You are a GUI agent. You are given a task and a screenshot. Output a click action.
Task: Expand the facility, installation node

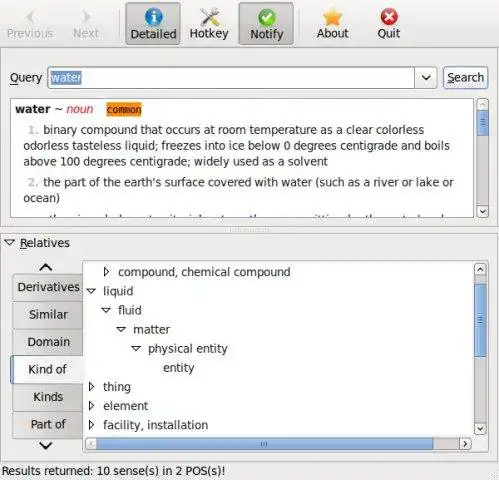point(91,425)
